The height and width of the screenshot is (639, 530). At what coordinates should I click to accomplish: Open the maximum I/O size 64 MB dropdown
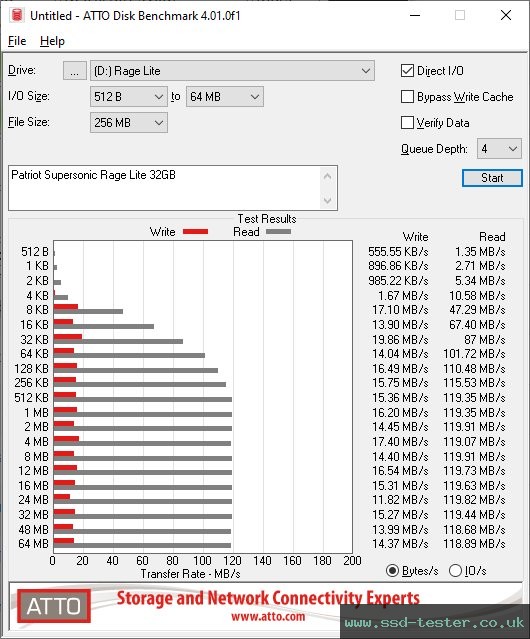pyautogui.click(x=225, y=97)
